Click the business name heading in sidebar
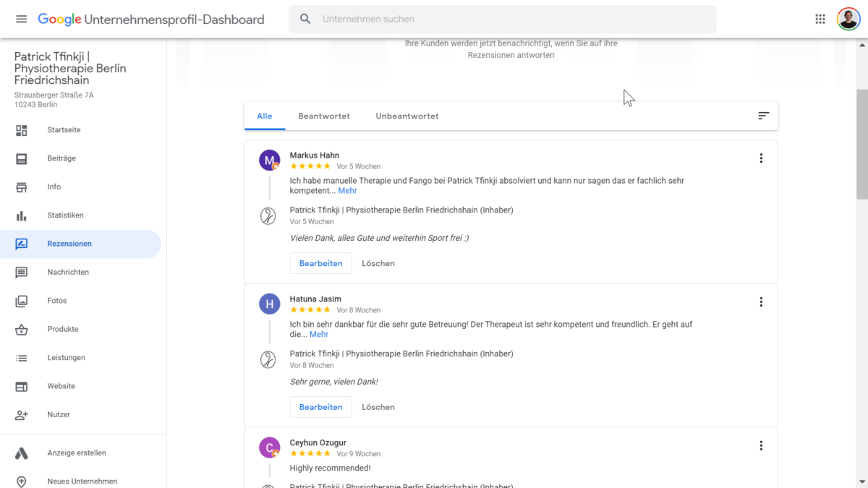This screenshot has width=868, height=488. [70, 69]
